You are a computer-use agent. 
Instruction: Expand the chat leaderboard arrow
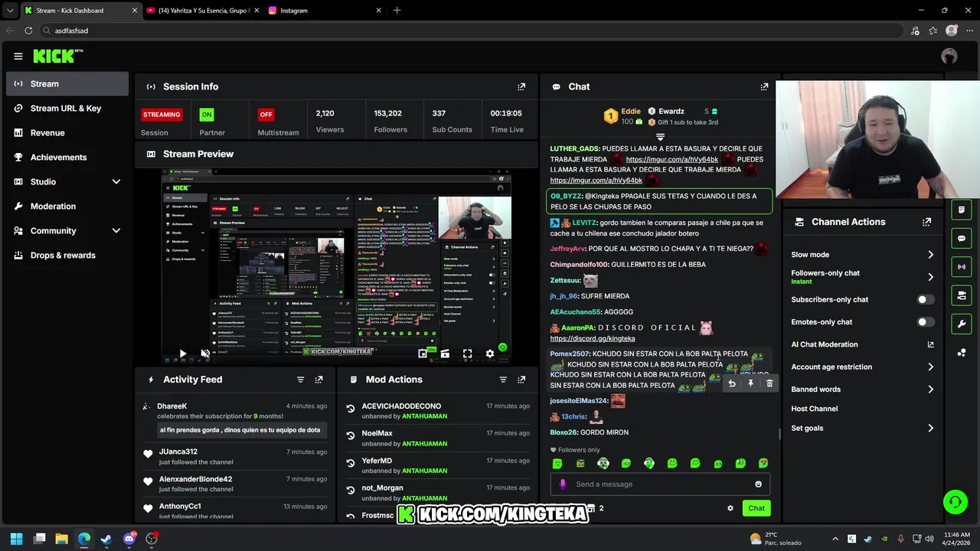click(x=660, y=137)
